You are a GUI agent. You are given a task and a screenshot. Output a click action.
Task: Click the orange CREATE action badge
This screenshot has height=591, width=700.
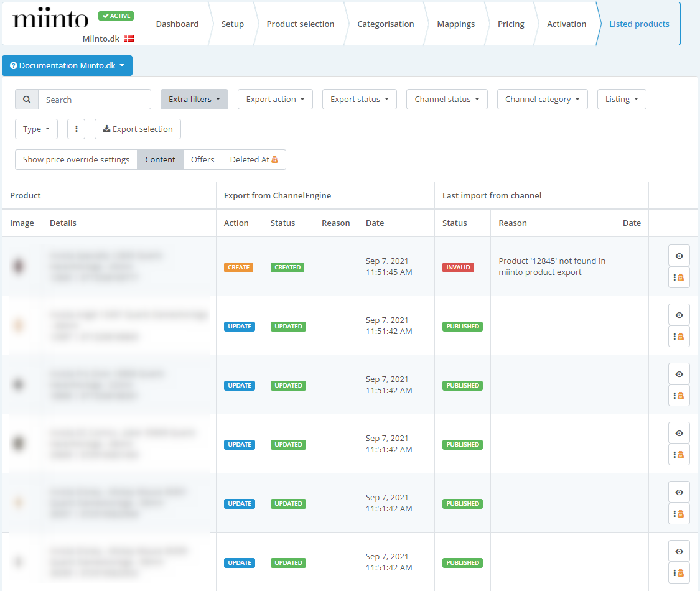click(239, 268)
